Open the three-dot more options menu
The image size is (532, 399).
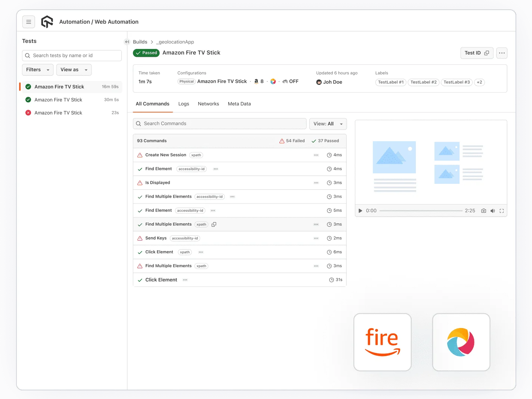click(502, 53)
